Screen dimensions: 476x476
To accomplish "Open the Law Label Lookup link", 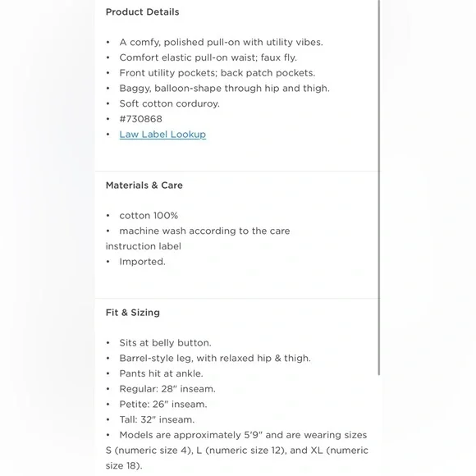I will pyautogui.click(x=162, y=134).
